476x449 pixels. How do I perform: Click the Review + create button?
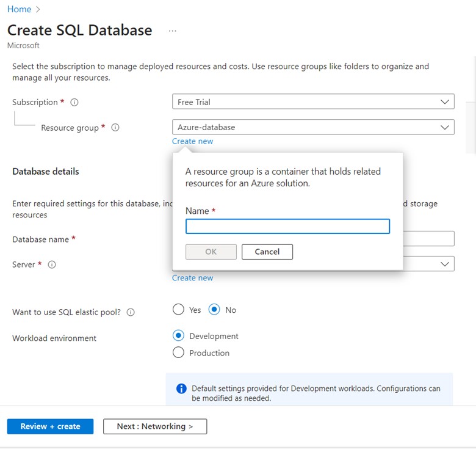pyautogui.click(x=50, y=426)
